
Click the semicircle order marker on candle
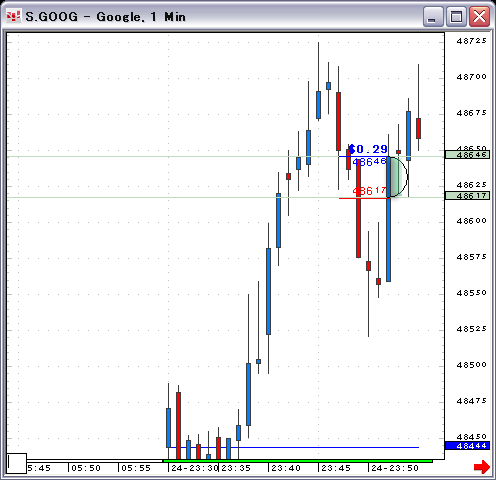[399, 177]
